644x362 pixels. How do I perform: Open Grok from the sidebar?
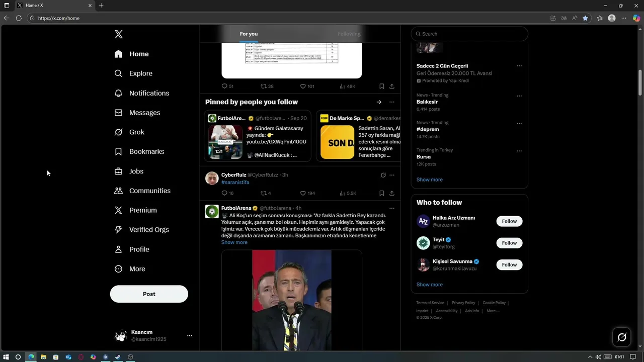[129, 132]
